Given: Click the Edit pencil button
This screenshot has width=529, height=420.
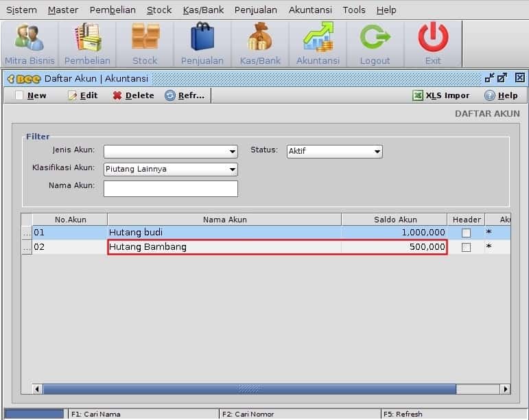Looking at the screenshot, I should (82, 95).
